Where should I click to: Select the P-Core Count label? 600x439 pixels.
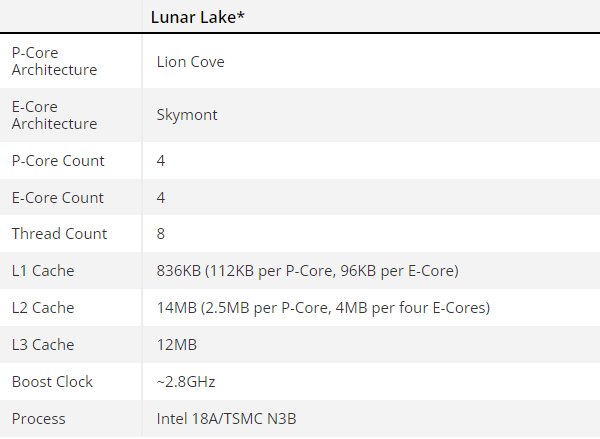pos(58,161)
